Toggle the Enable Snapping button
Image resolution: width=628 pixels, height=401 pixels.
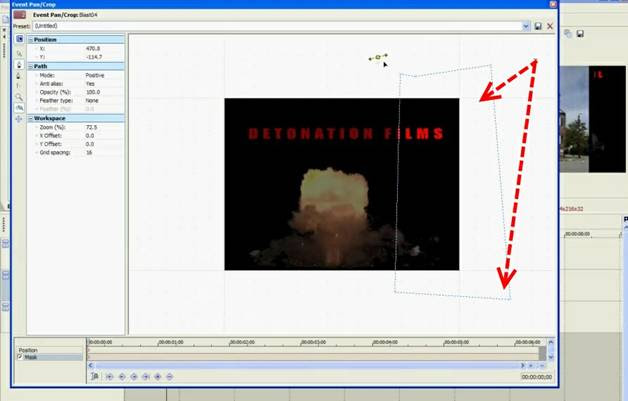(19, 108)
